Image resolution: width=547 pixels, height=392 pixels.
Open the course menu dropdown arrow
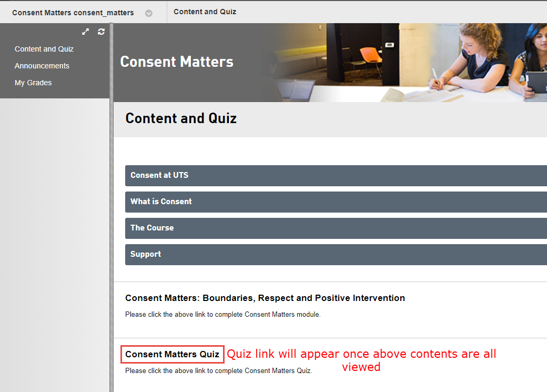click(x=149, y=13)
